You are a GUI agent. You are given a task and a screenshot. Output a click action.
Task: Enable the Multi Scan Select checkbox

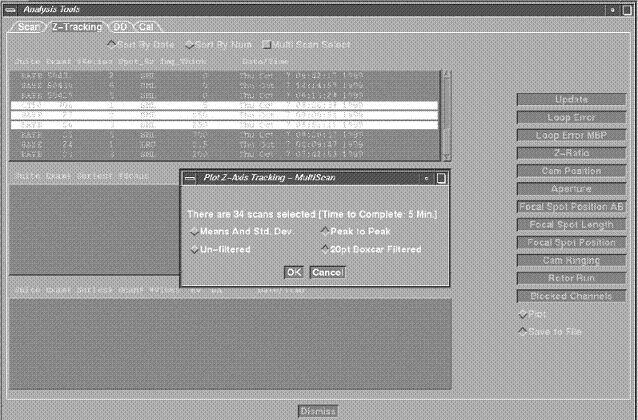(265, 45)
